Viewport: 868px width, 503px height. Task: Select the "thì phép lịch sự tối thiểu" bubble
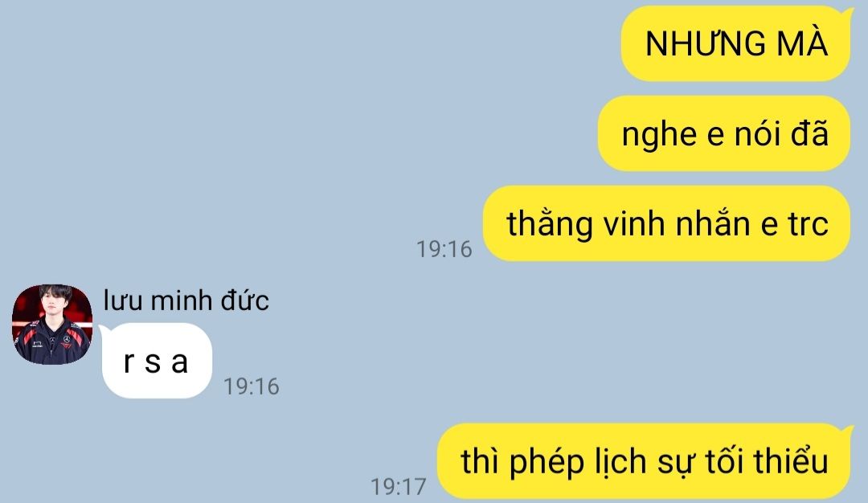click(x=645, y=461)
